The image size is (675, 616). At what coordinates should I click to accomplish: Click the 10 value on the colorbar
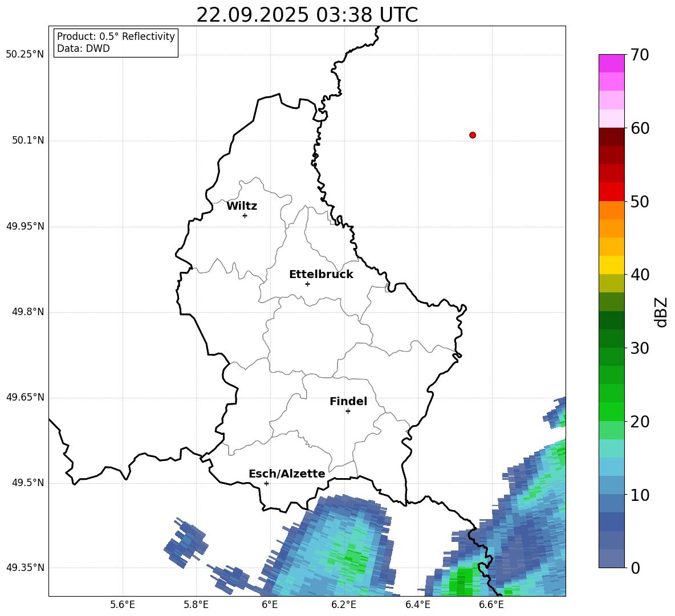640,495
